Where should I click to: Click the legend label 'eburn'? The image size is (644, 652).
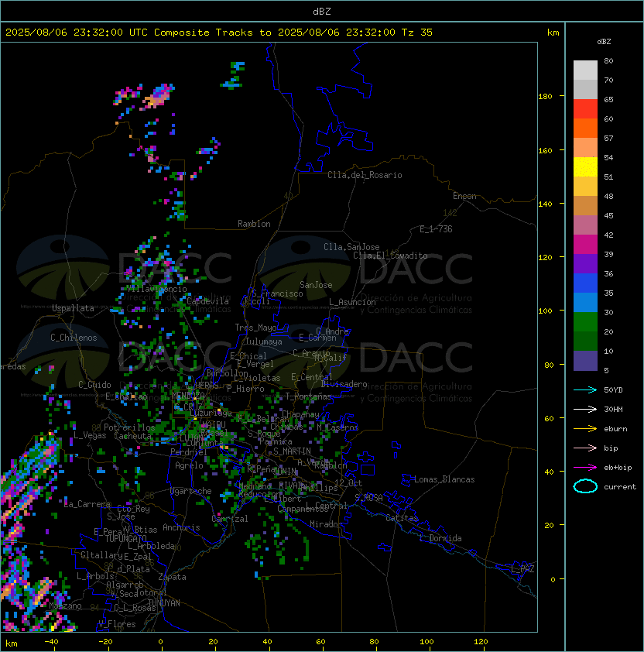[x=615, y=429]
